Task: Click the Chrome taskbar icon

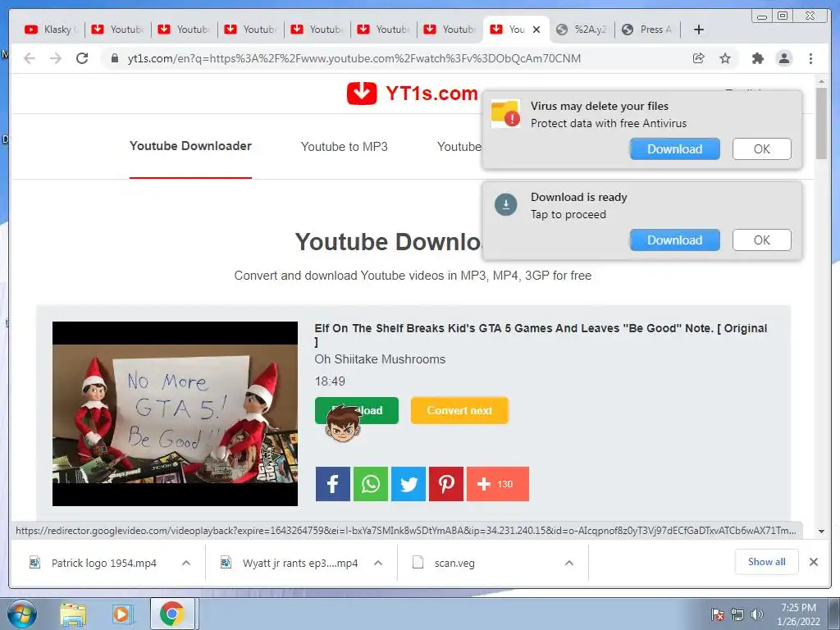Action: [x=172, y=614]
